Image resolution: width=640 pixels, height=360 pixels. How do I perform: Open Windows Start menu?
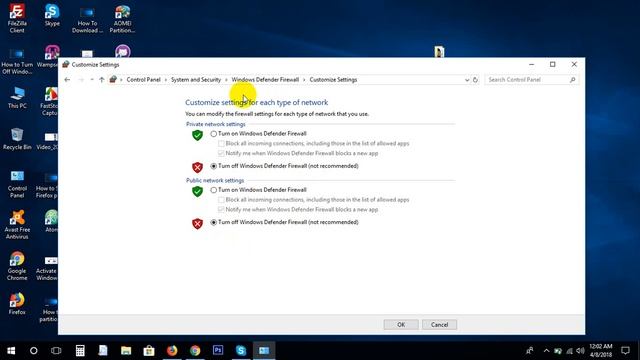(x=11, y=351)
